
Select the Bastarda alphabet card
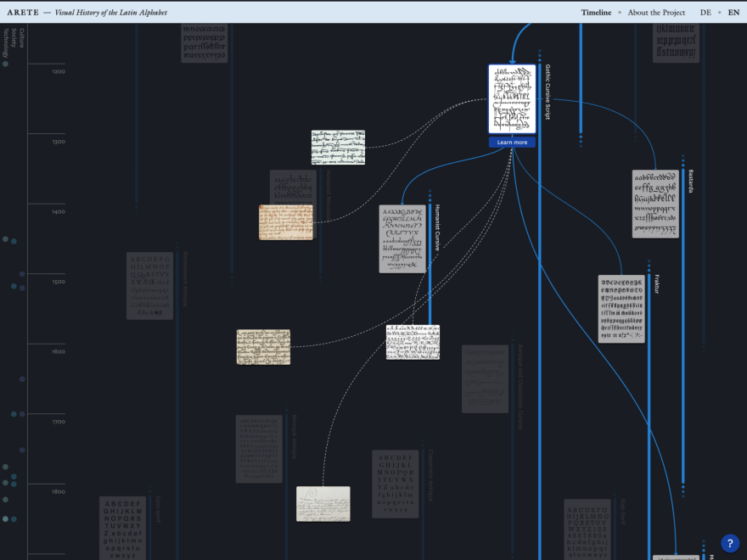655,204
